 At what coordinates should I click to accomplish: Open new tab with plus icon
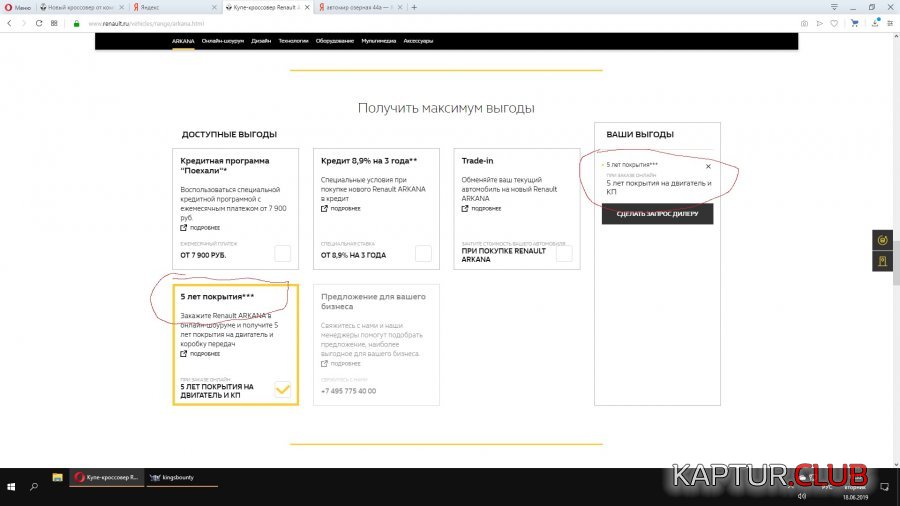point(414,7)
